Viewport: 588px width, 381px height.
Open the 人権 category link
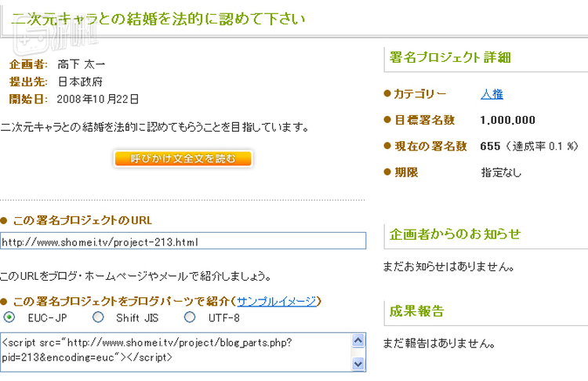492,94
